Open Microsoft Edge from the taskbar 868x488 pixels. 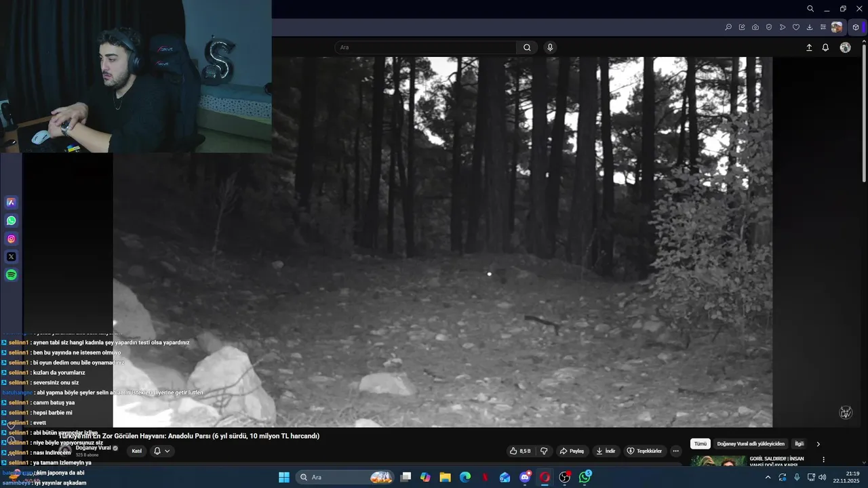point(465,477)
